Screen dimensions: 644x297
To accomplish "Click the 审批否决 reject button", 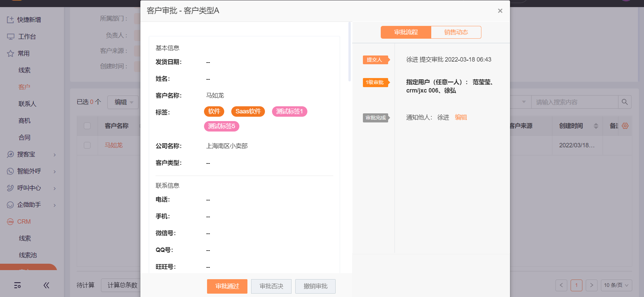I will click(x=271, y=286).
